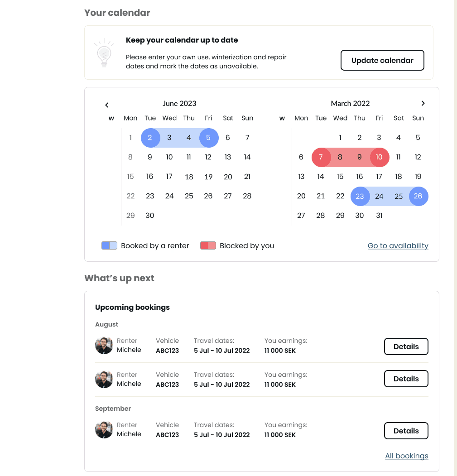Viewport: 457px width, 476px height.
Task: Go to previous month with left chevron
Action: (x=106, y=105)
